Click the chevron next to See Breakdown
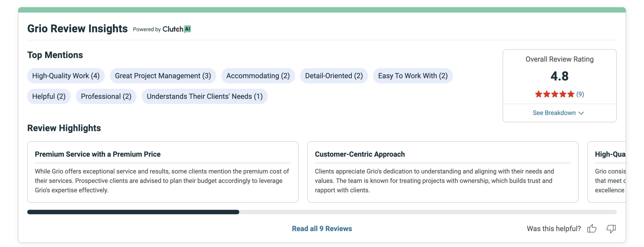This screenshot has width=644, height=247. pos(581,113)
